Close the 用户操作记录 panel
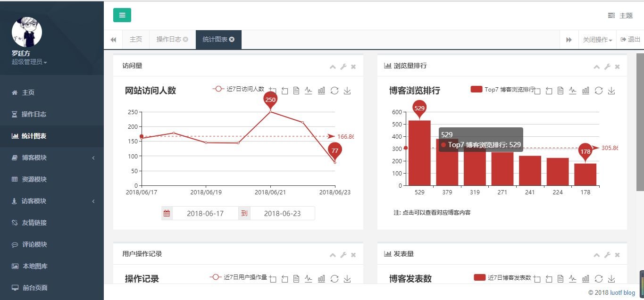This screenshot has width=644, height=300. [353, 255]
